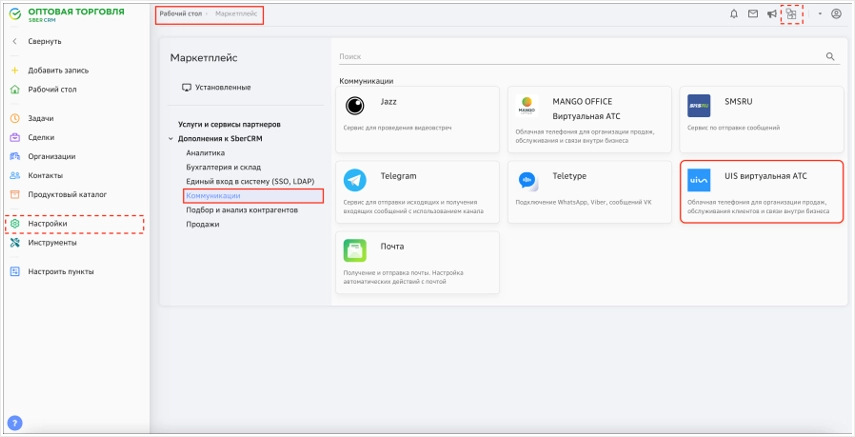Open the mail envelope icon
855x437 pixels.
click(x=752, y=14)
